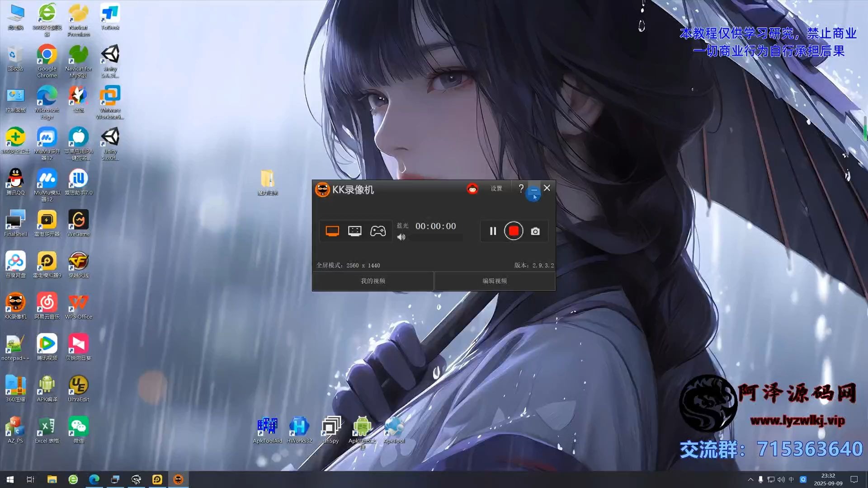Select 回收站 recycle bin icon
This screenshot has width=868, height=488.
[15, 58]
